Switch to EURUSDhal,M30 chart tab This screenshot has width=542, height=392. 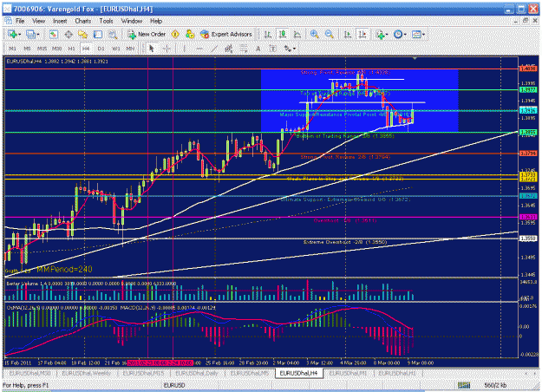[29, 373]
